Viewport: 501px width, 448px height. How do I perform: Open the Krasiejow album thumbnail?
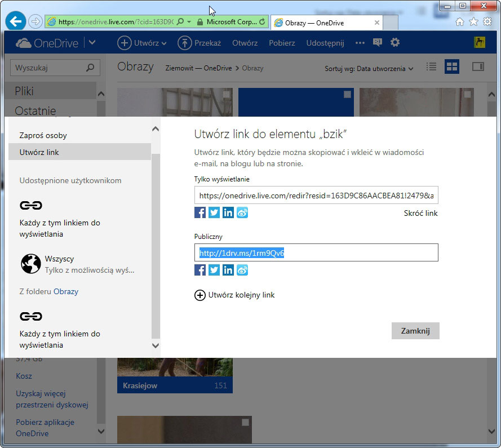pyautogui.click(x=175, y=375)
